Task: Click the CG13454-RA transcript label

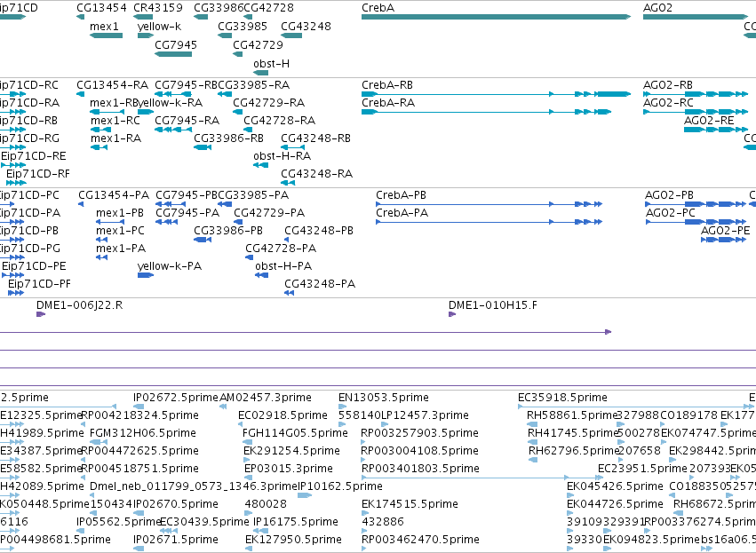Action: tap(112, 85)
